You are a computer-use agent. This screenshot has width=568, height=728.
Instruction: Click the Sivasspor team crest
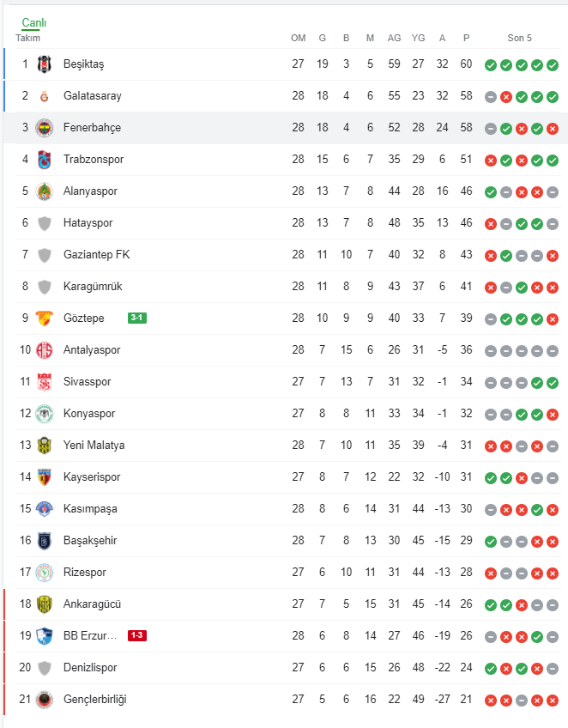[x=45, y=382]
